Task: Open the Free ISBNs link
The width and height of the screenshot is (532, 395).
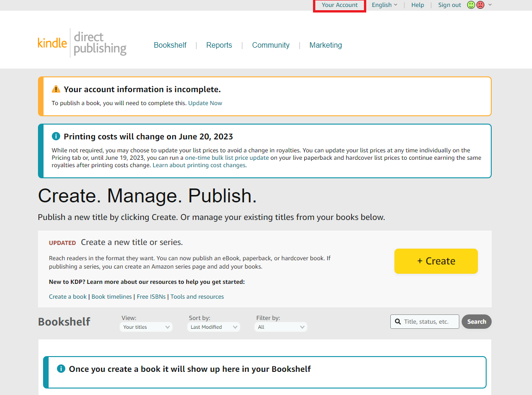Action: click(x=151, y=296)
